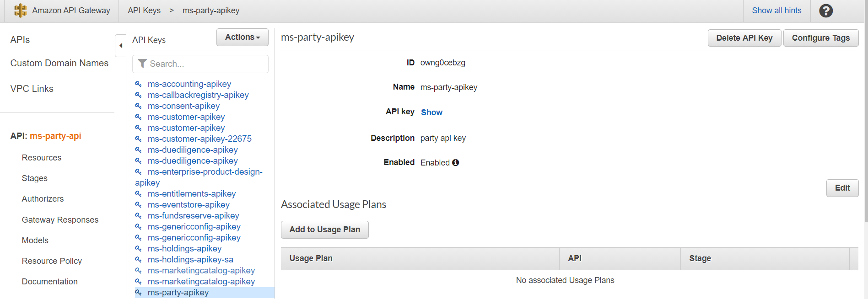Click the key icon beside ms-consent-apikey
The width and height of the screenshot is (868, 299).
click(x=138, y=106)
